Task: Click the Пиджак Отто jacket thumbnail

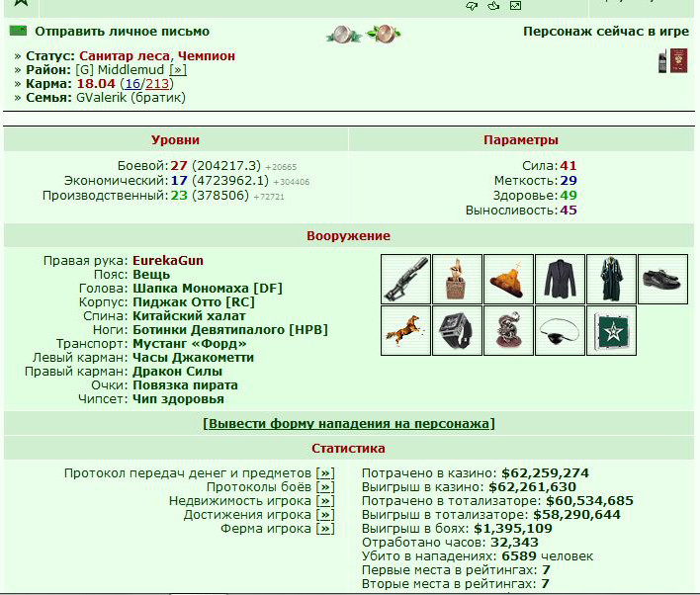Action: (x=560, y=280)
